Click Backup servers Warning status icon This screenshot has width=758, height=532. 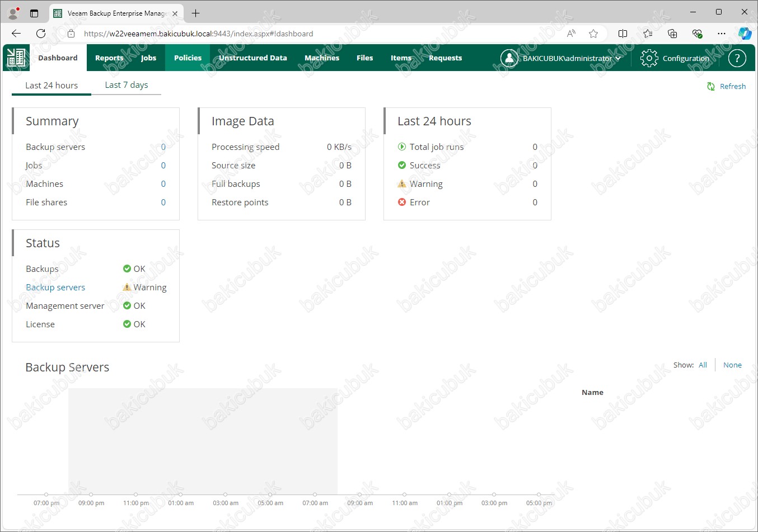[127, 287]
